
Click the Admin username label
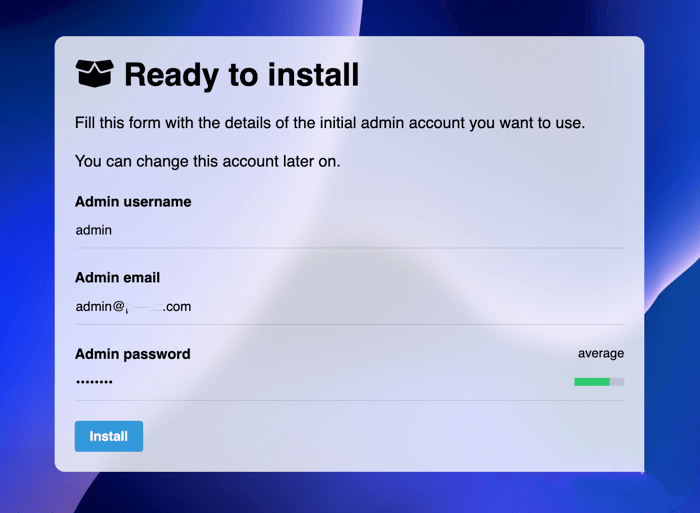click(133, 202)
